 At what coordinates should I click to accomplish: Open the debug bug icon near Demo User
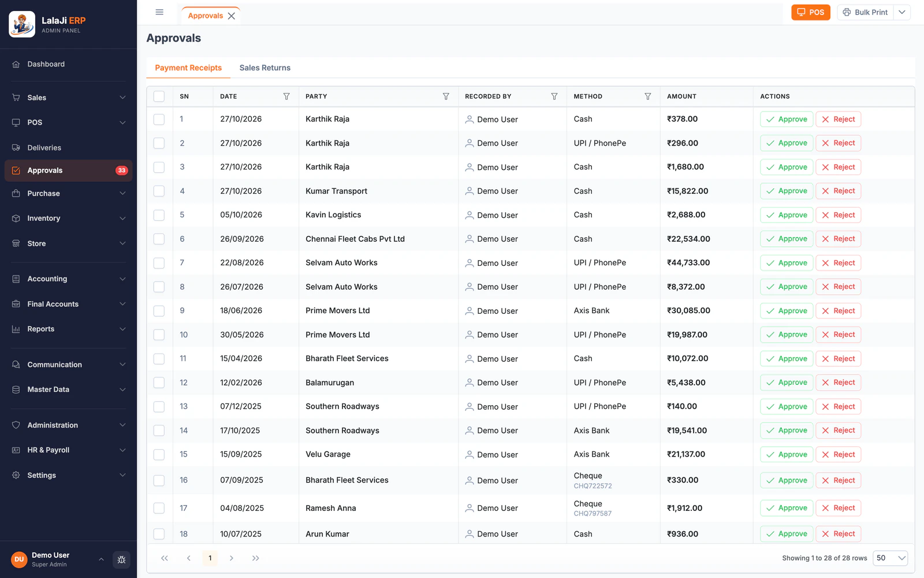(121, 560)
